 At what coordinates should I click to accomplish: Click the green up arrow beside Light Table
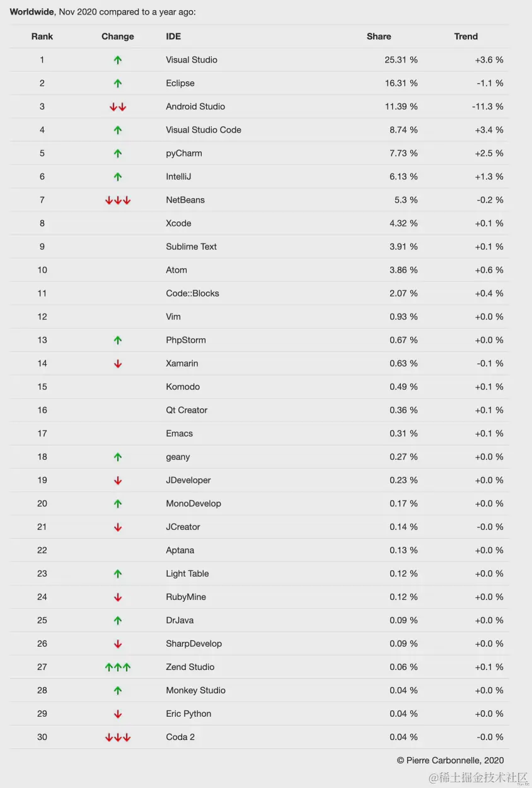(118, 573)
